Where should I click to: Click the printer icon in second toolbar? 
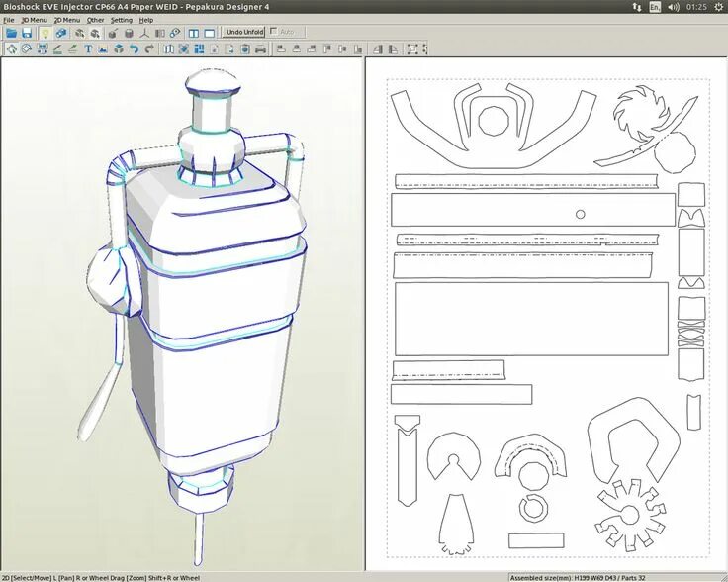pos(260,48)
